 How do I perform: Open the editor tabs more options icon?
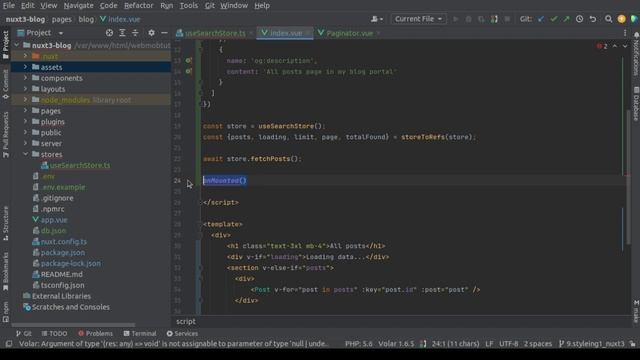[x=624, y=33]
